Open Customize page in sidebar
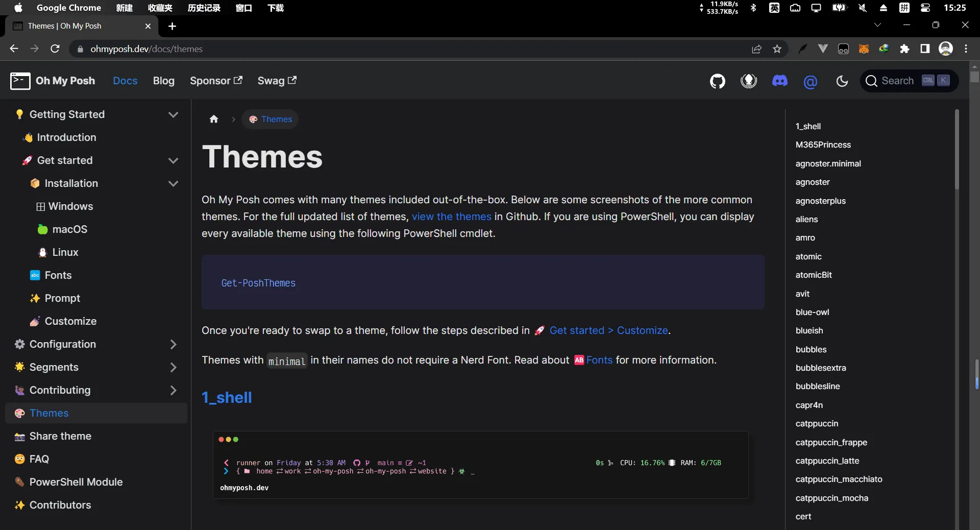 (63, 321)
